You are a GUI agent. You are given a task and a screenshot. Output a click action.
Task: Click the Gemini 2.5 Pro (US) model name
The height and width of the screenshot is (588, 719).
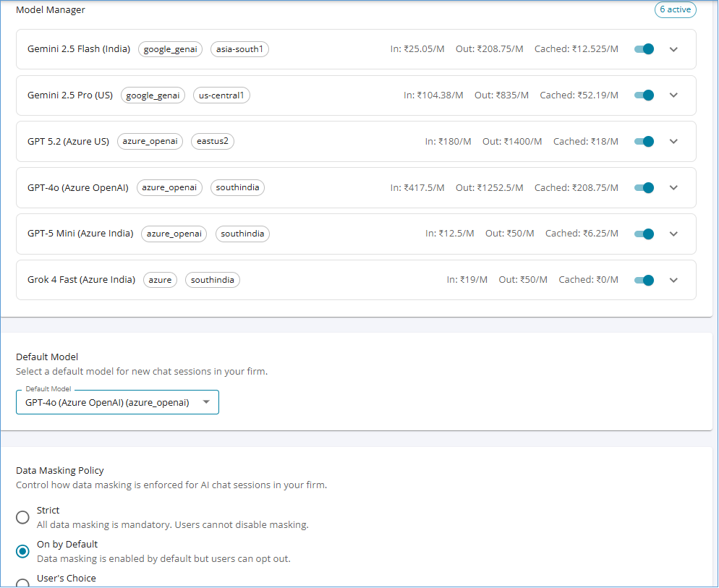(70, 95)
